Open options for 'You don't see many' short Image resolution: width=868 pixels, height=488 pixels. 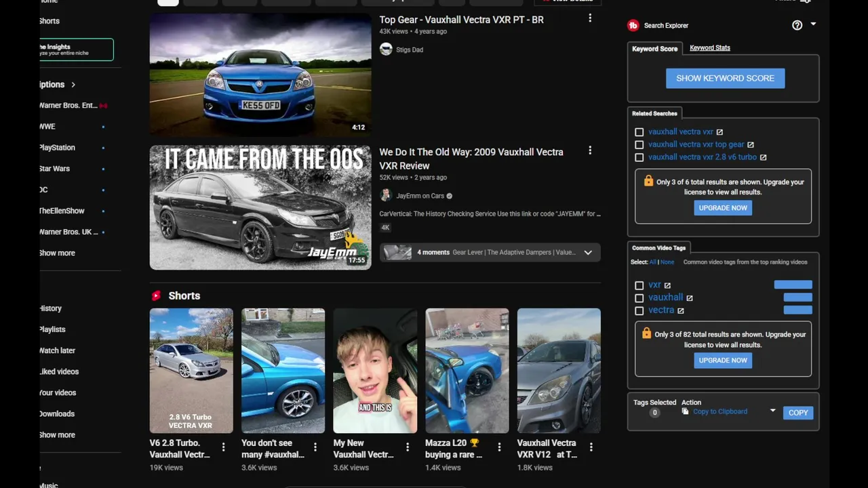tap(315, 447)
